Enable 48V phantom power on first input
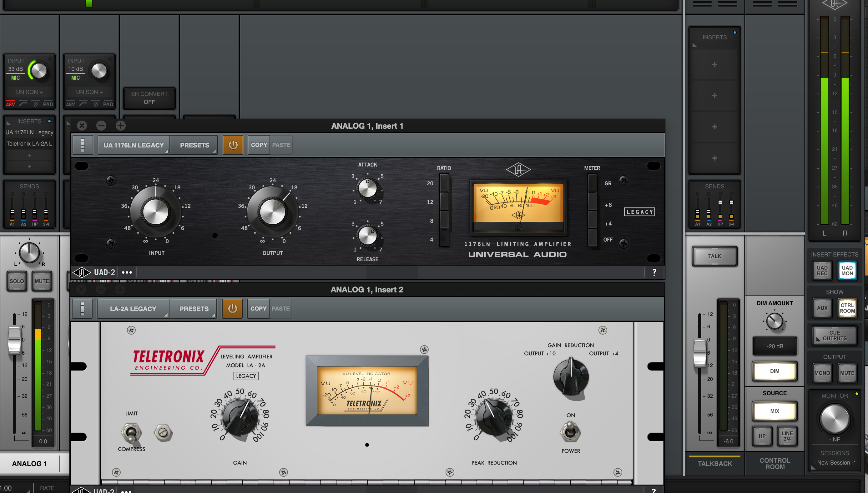The width and height of the screenshot is (868, 493). coord(11,104)
